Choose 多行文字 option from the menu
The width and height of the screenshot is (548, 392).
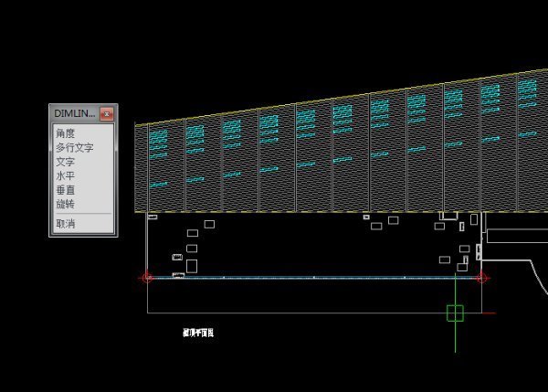(74, 147)
